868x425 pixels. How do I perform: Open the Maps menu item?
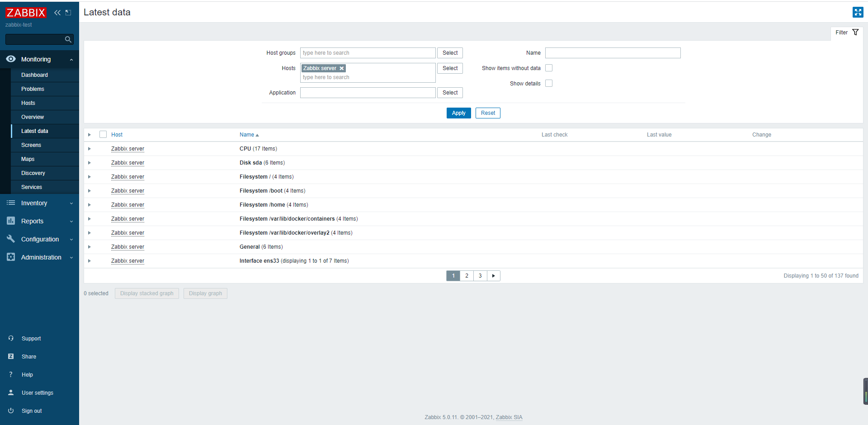[x=45, y=159]
